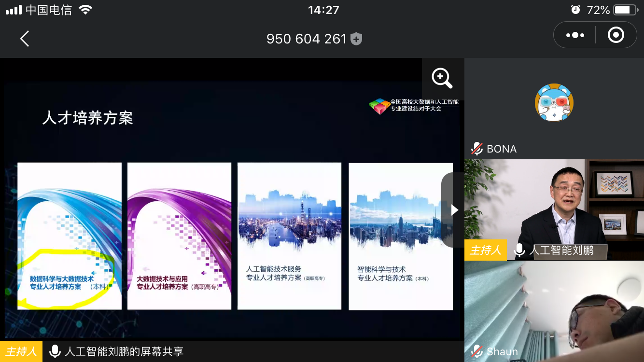Tap BONA's cartoon bear avatar
Viewport: 644px width, 362px height.
pos(554,103)
